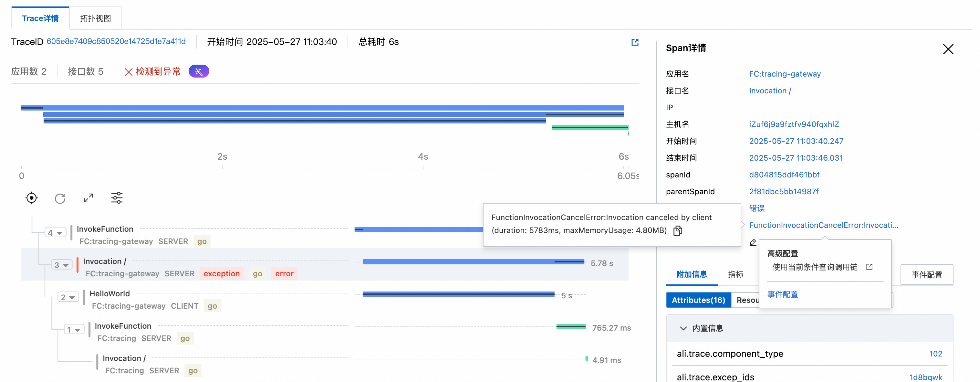The width and height of the screenshot is (980, 382).
Task: Select the Attributes(16) segment
Action: tap(698, 300)
